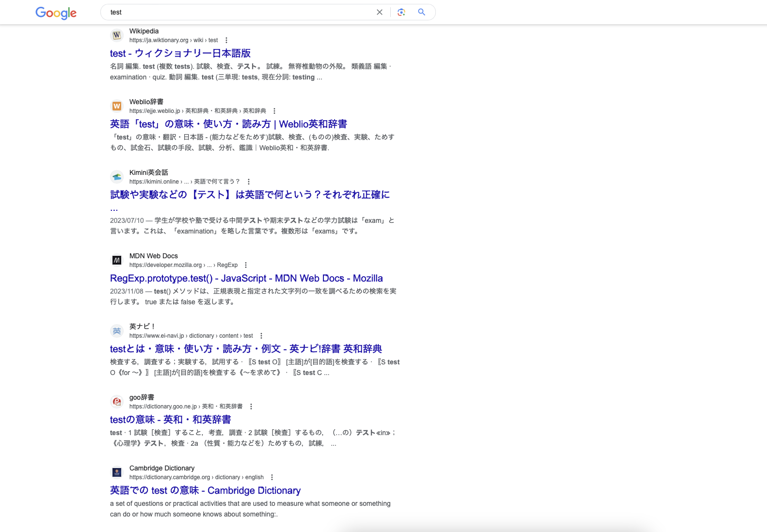This screenshot has height=532, width=767.
Task: Open more options for ei-navi.jp result
Action: [261, 336]
